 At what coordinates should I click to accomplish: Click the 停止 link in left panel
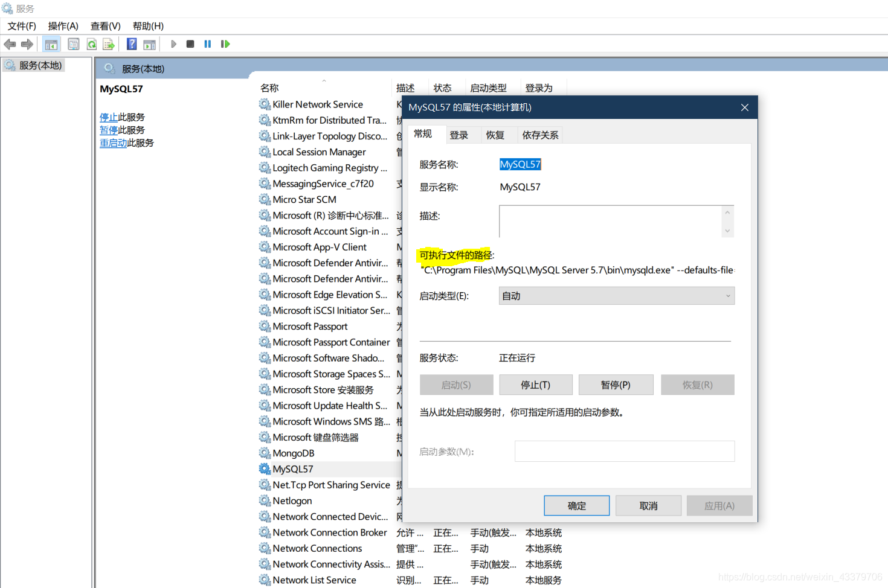(109, 117)
